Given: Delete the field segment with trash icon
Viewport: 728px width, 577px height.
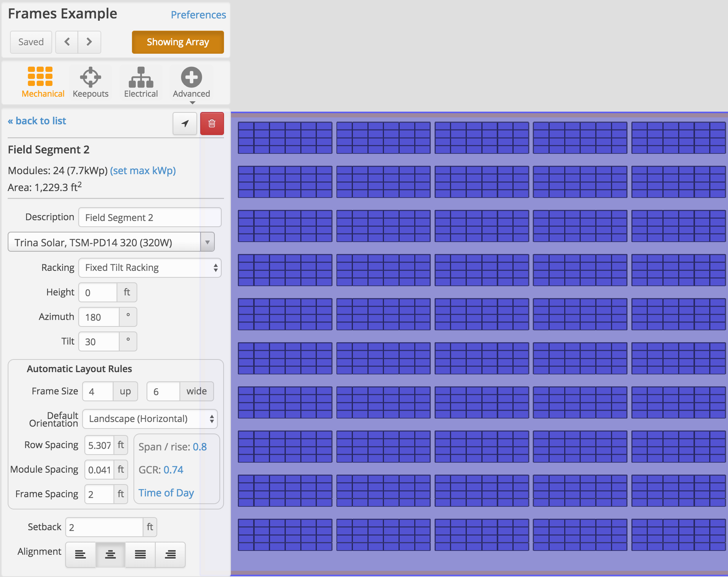Looking at the screenshot, I should (x=212, y=124).
